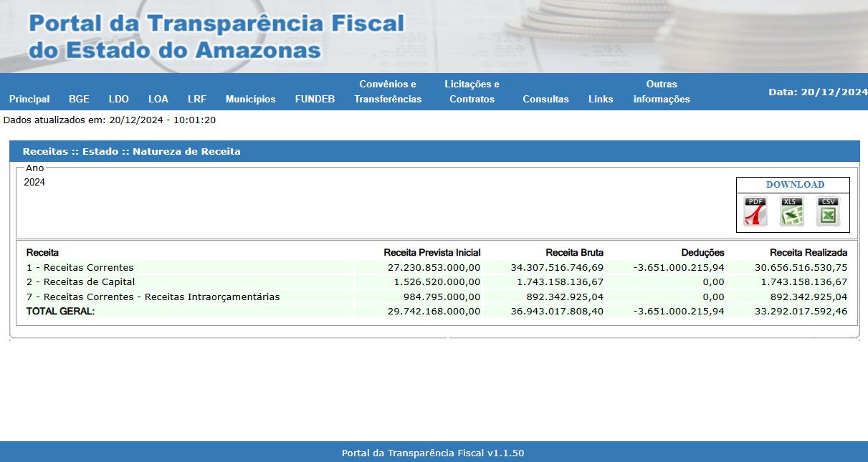Viewport: 868px width, 462px height.
Task: Open the Links menu
Action: pos(601,99)
